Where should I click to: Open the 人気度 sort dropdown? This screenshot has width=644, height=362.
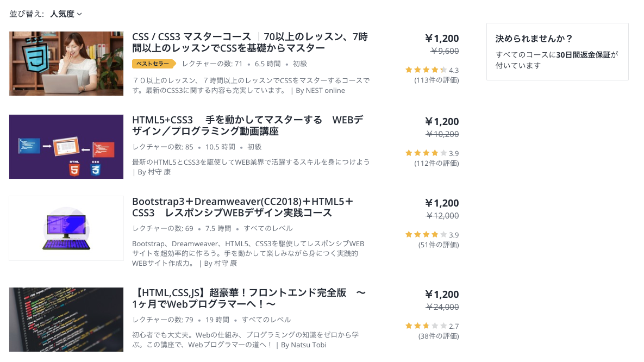66,14
